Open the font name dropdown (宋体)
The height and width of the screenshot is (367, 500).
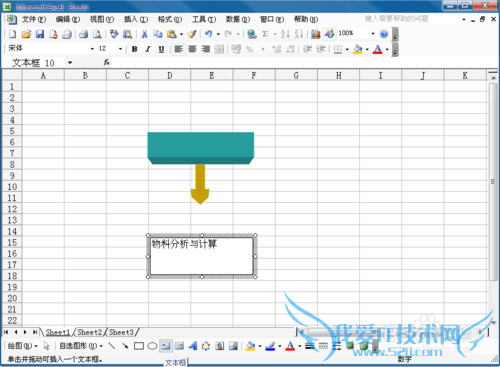point(92,49)
